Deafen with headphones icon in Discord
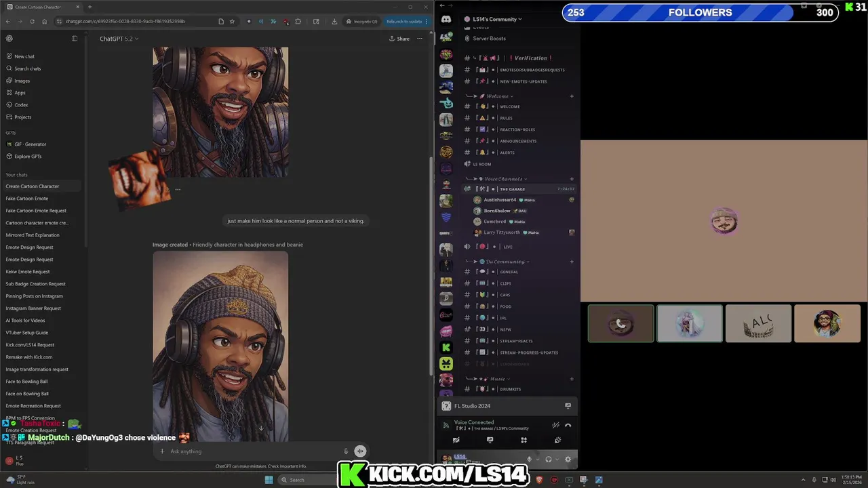Viewport: 868px width, 488px height. 549,459
